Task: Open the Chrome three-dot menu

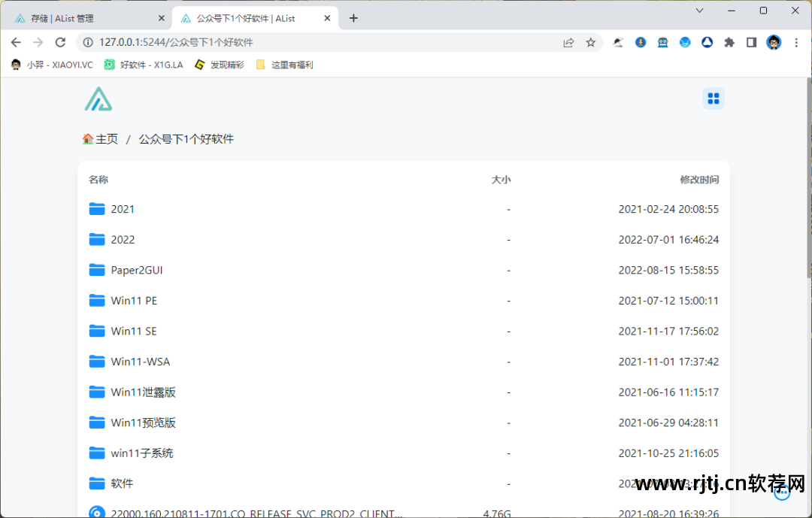Action: click(795, 43)
